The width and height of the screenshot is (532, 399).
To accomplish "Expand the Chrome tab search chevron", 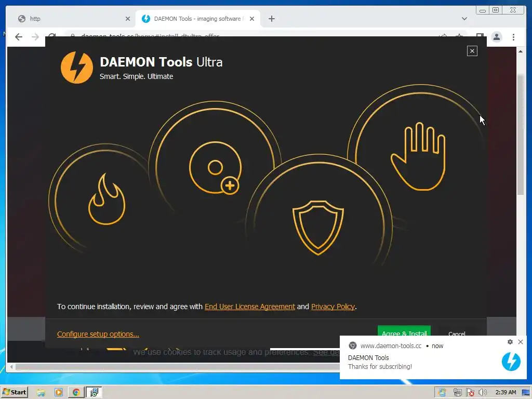I will pyautogui.click(x=464, y=19).
